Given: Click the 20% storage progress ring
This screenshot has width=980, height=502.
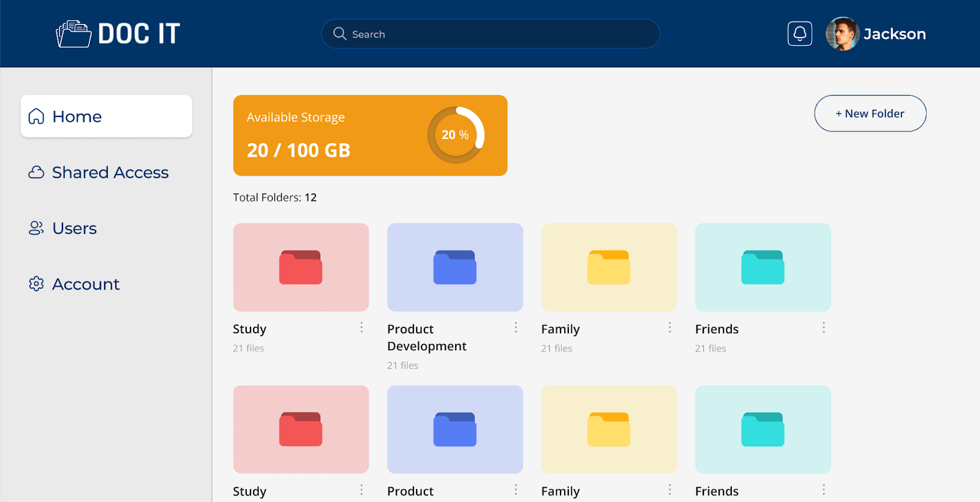Looking at the screenshot, I should 456,135.
